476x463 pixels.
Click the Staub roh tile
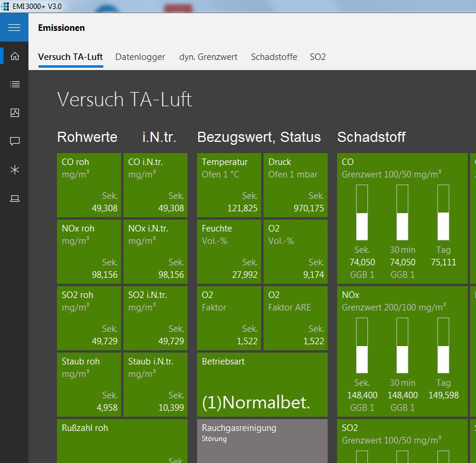click(x=89, y=385)
